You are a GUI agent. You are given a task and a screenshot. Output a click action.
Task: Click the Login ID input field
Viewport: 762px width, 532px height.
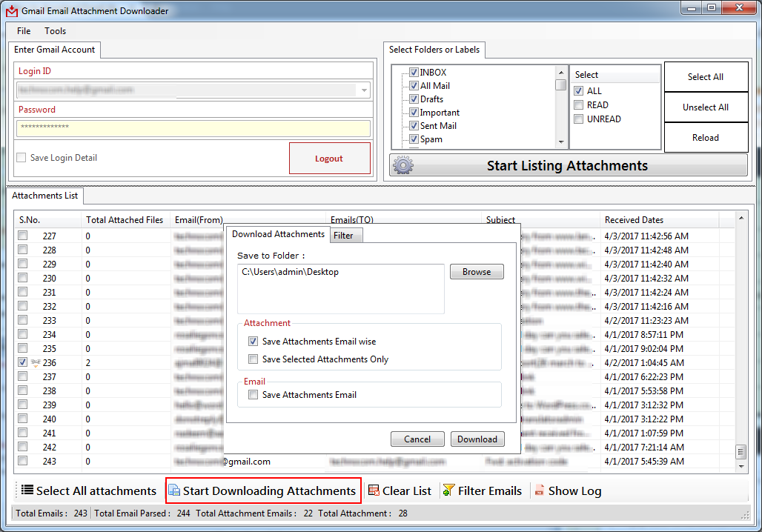tap(193, 90)
